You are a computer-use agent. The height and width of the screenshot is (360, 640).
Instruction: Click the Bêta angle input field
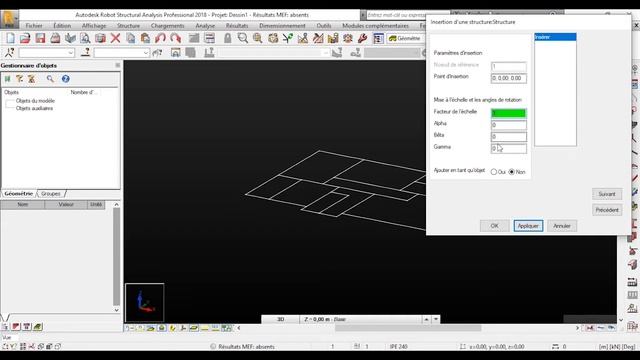(509, 137)
